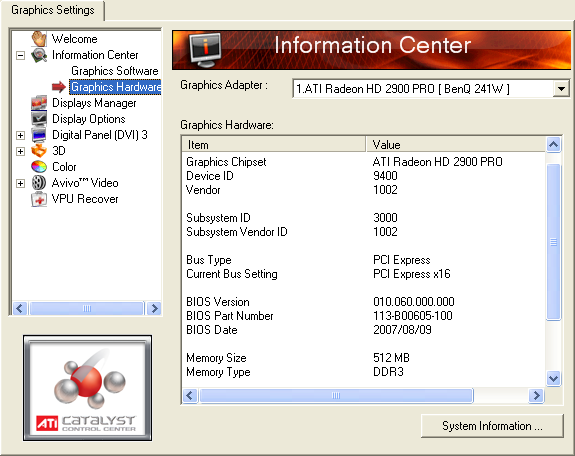
Task: Click the hardware list horizontal scrollbar thumb
Action: tap(336, 395)
